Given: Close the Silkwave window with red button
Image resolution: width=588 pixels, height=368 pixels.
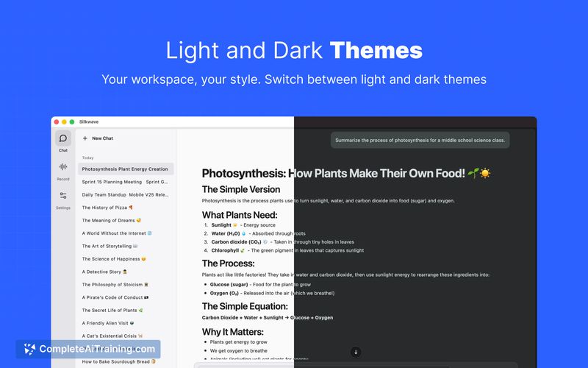Looking at the screenshot, I should coord(57,122).
